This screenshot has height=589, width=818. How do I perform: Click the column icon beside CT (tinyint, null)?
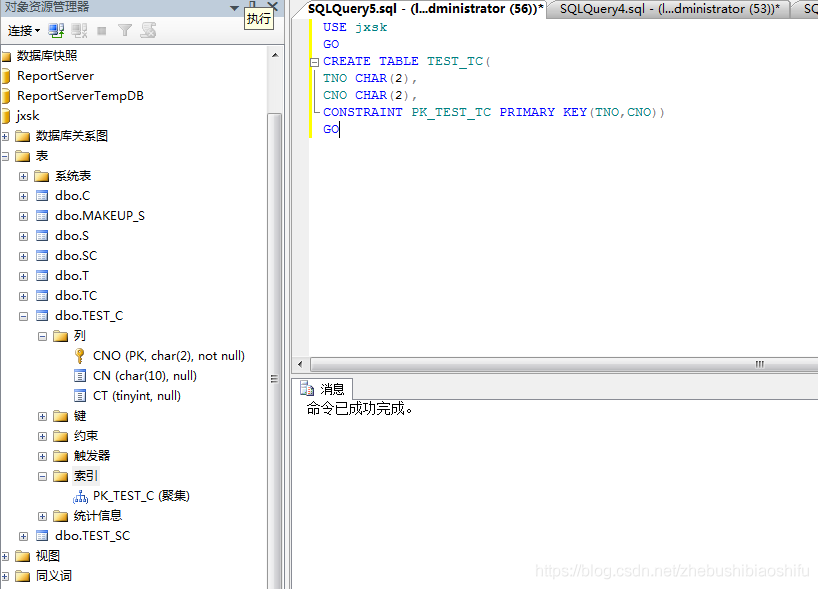pyautogui.click(x=80, y=396)
